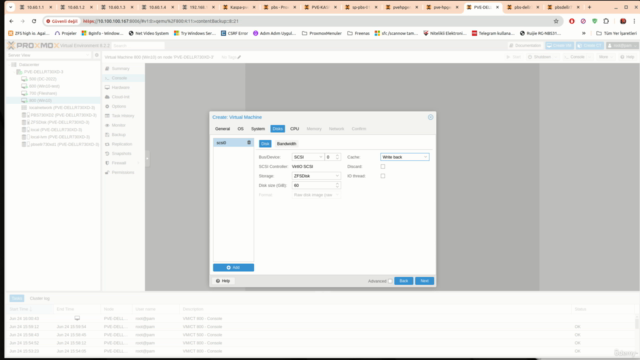Click the Back button

pyautogui.click(x=404, y=281)
